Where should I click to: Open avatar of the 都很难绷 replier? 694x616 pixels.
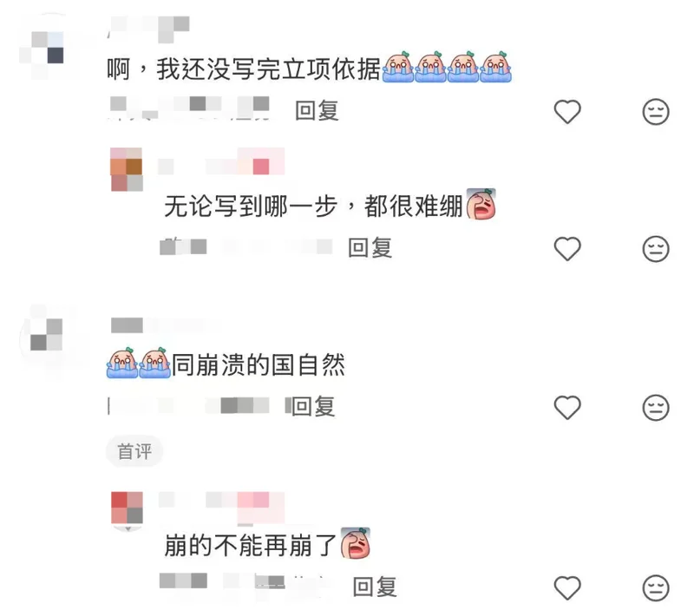(127, 169)
